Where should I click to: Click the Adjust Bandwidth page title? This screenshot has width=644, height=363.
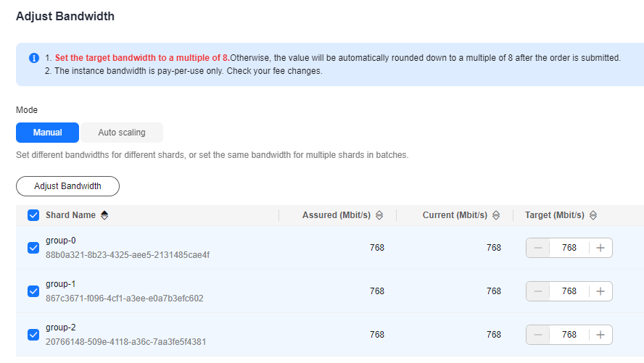[65, 17]
